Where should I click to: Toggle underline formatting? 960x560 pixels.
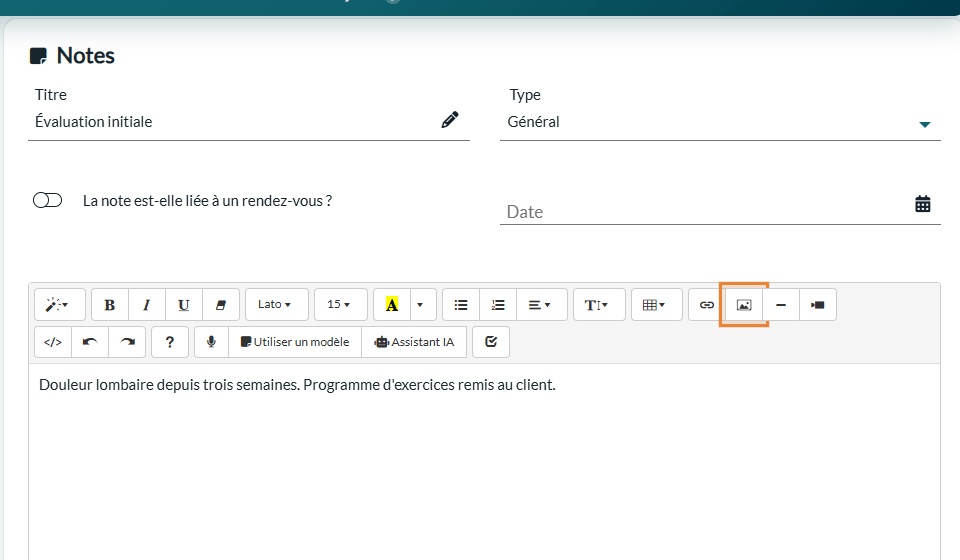pyautogui.click(x=184, y=305)
